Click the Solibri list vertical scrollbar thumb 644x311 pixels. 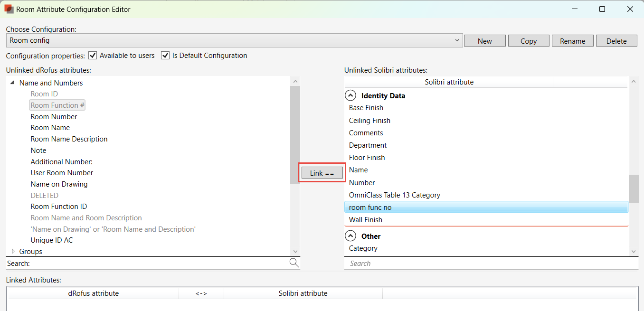[x=634, y=188]
